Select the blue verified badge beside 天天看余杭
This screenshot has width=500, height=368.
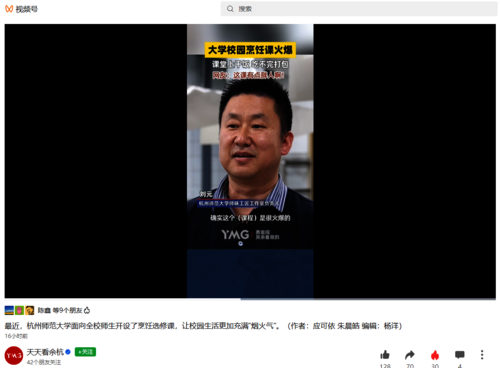pyautogui.click(x=68, y=352)
